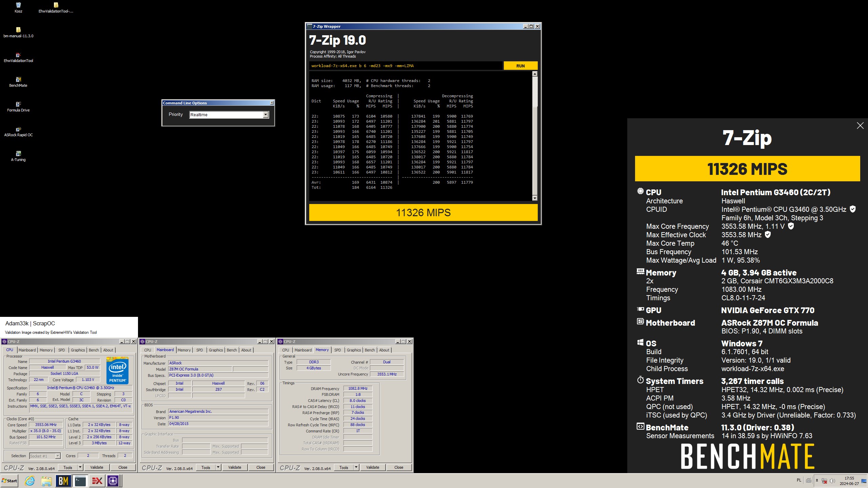
Task: Open the SPD tab in the first CPU-Z window
Action: pos(61,350)
